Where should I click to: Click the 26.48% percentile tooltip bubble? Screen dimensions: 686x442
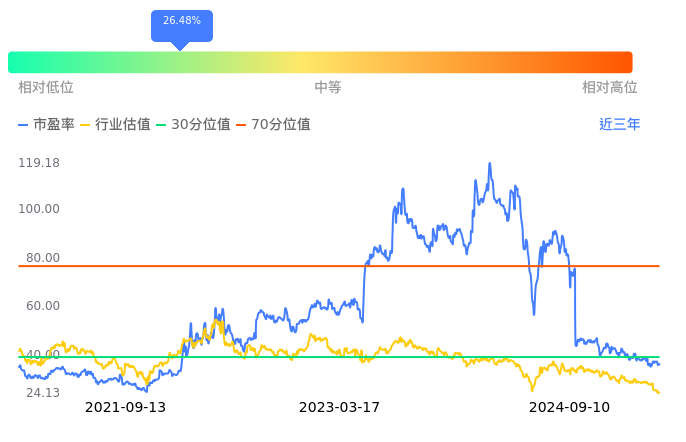(x=182, y=22)
